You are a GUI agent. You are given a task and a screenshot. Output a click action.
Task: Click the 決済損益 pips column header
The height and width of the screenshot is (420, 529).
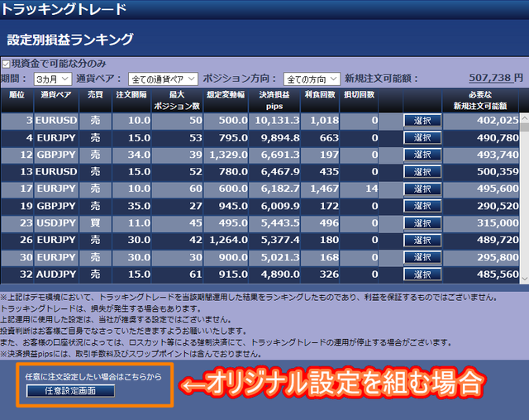coord(274,100)
